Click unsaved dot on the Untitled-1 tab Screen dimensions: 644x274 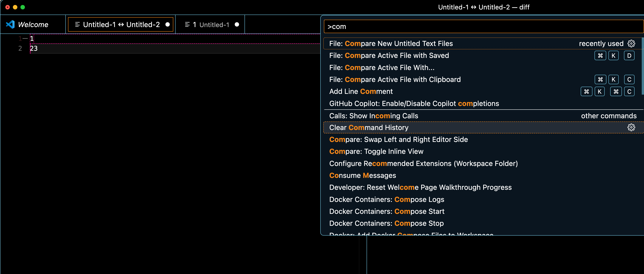pos(237,25)
